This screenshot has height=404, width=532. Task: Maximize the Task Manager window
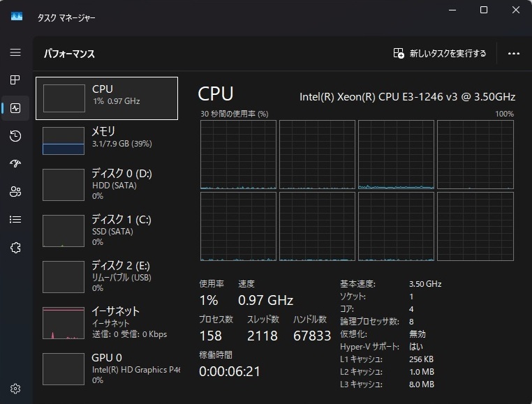pyautogui.click(x=484, y=10)
